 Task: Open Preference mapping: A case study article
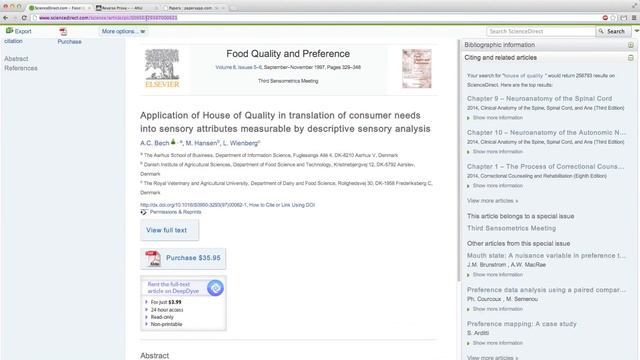coord(522,324)
